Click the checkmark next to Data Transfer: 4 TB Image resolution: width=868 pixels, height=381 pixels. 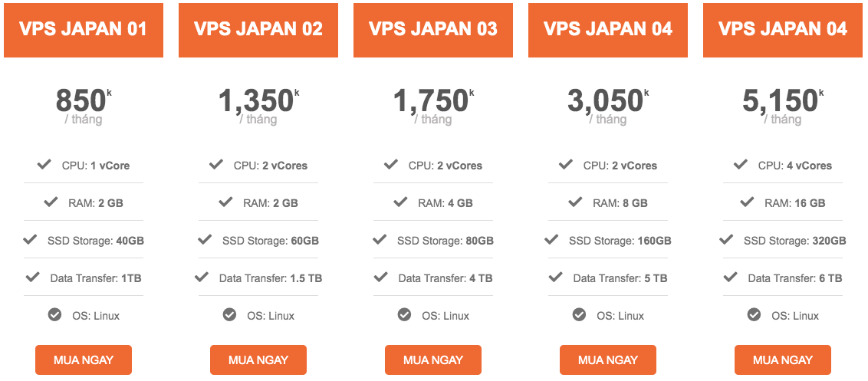[x=381, y=277]
